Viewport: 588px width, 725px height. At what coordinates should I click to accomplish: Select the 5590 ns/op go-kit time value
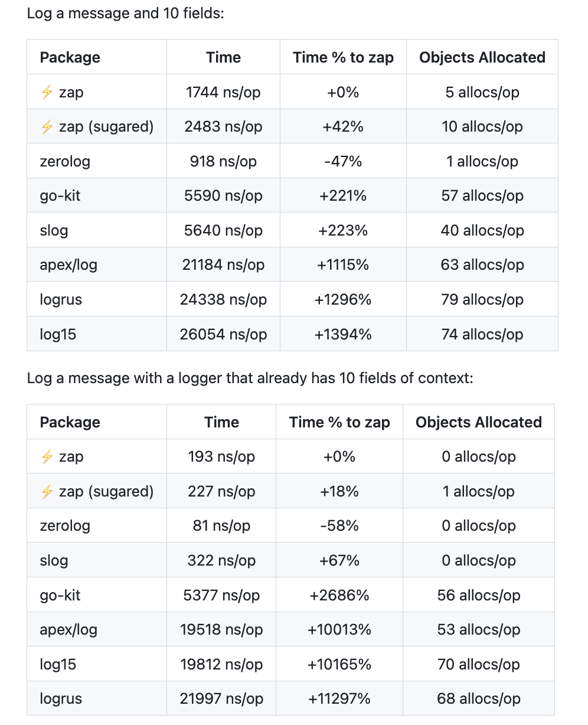tap(223, 196)
